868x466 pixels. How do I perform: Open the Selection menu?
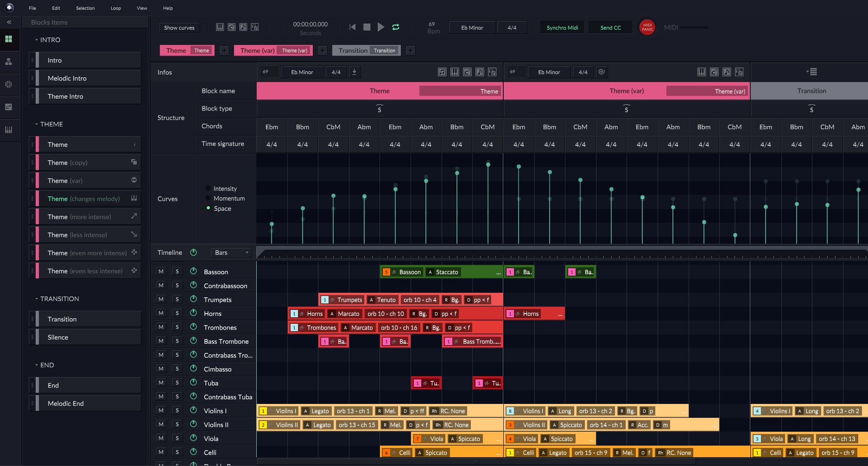[x=85, y=8]
